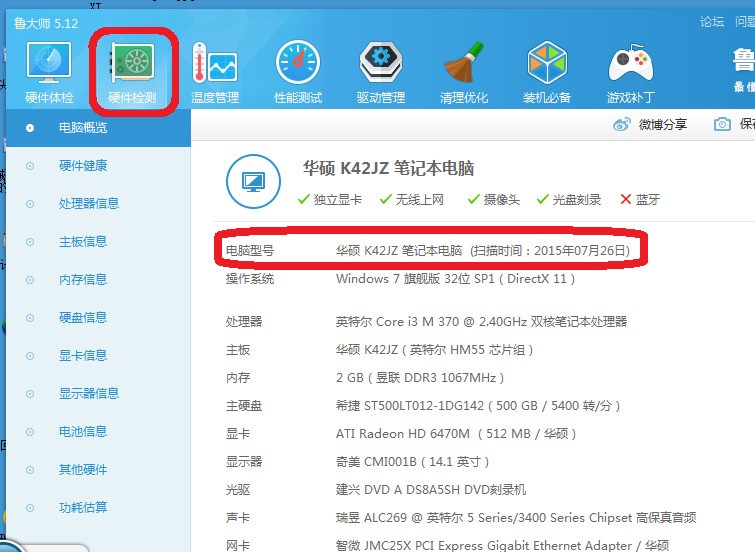Image resolution: width=755 pixels, height=552 pixels.
Task: Open 内存信息 sidebar item
Action: 98,279
